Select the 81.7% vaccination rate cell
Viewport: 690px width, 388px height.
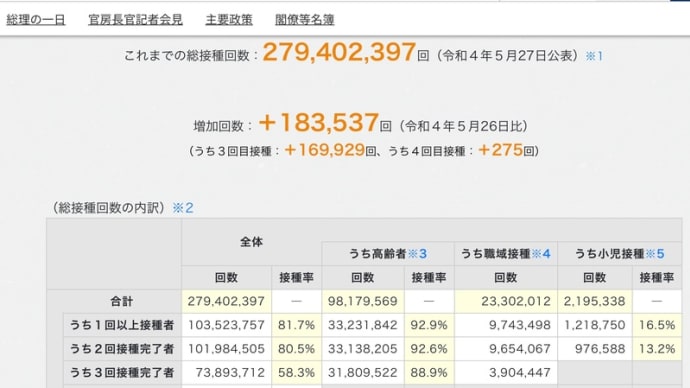(296, 325)
